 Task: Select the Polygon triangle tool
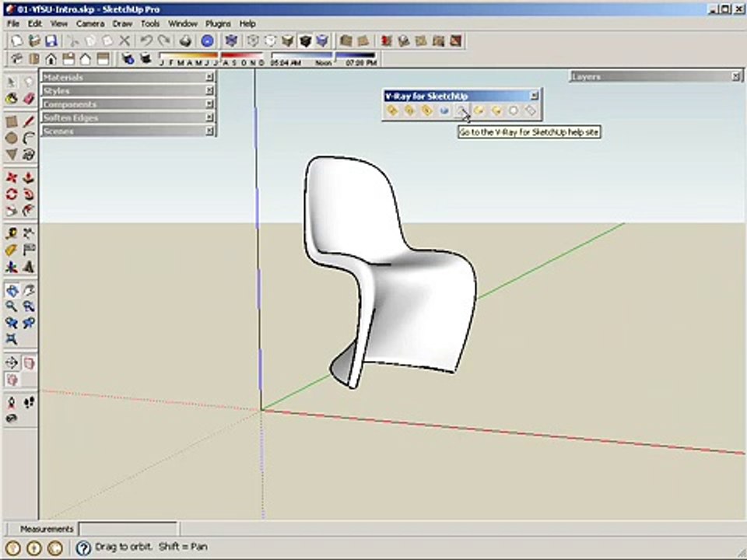(x=12, y=154)
